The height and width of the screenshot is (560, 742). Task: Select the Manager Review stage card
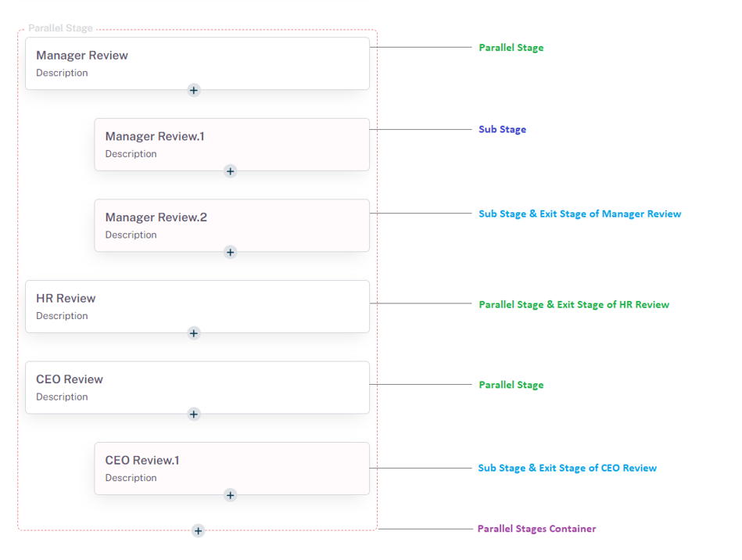click(x=197, y=63)
